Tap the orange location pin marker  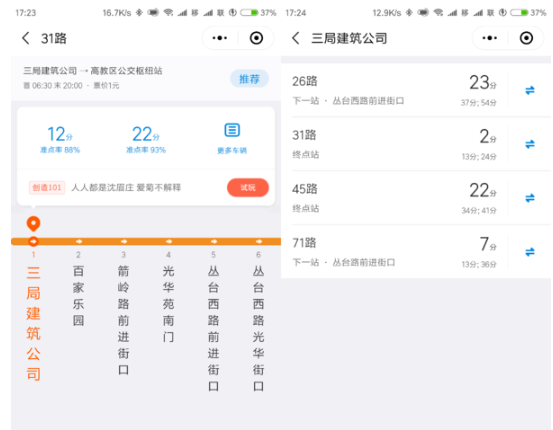click(x=34, y=224)
